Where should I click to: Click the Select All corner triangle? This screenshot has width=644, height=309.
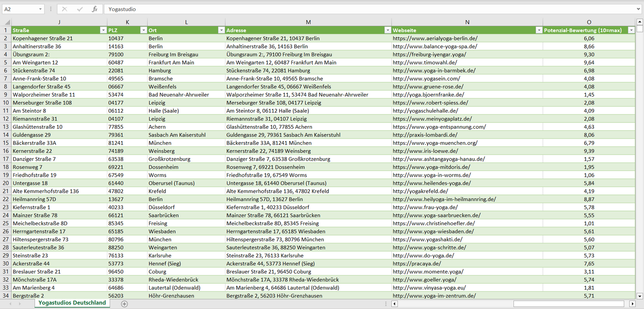[6, 22]
